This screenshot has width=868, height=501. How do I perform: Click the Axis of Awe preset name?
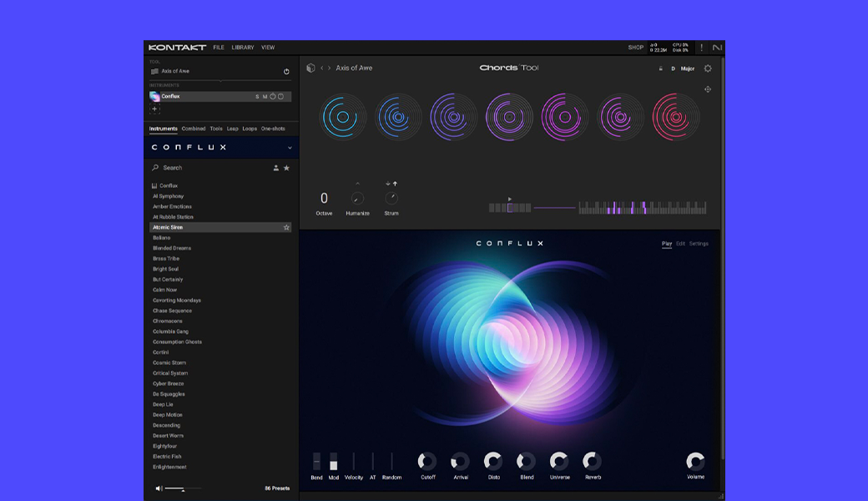coord(354,68)
